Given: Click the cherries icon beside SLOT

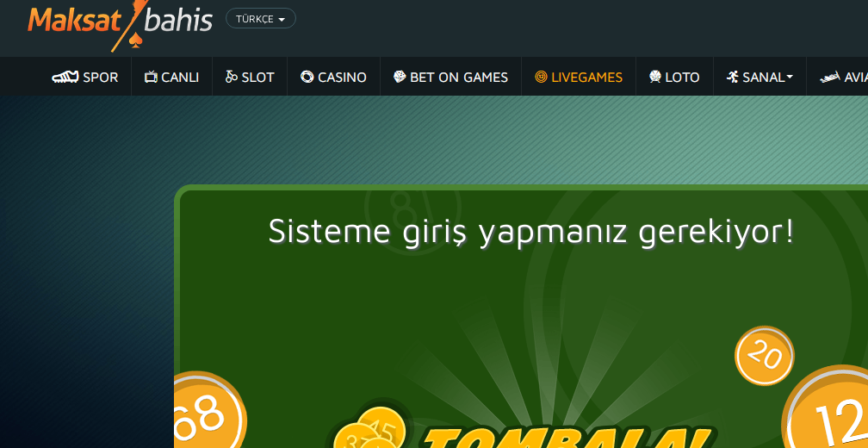Looking at the screenshot, I should 232,77.
